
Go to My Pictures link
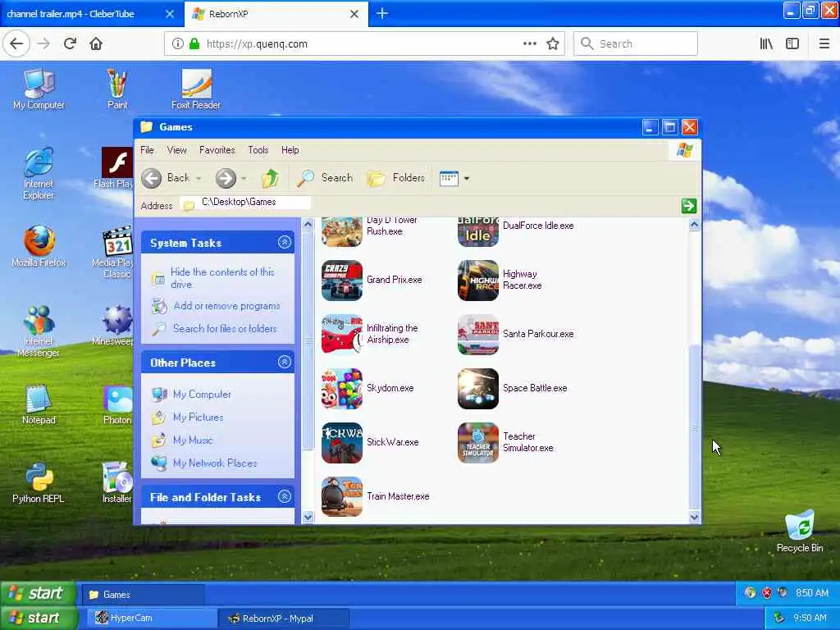pyautogui.click(x=199, y=418)
